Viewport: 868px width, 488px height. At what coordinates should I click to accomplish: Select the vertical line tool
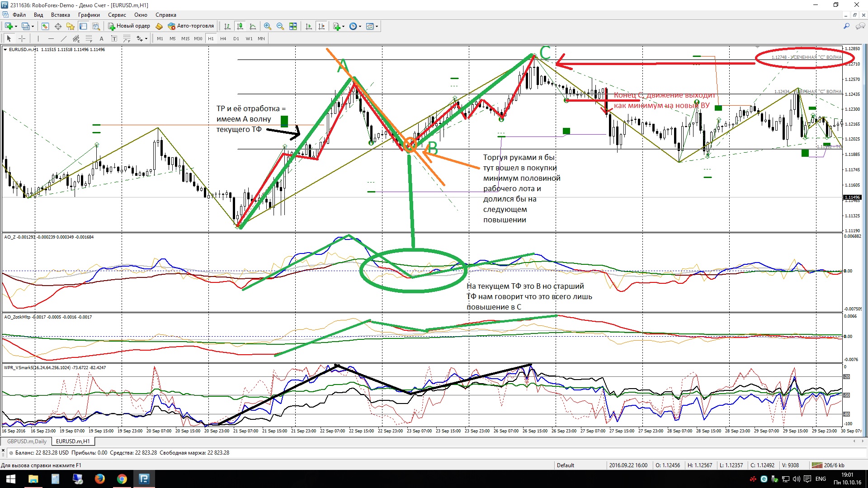coord(38,38)
